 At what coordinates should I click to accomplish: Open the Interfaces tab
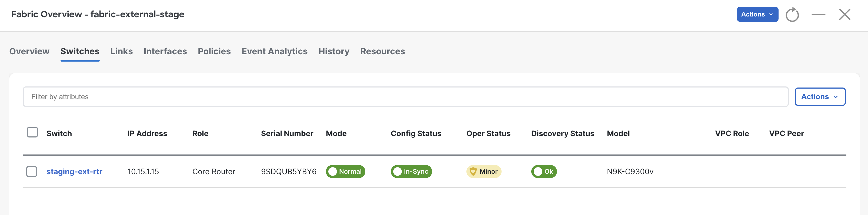[x=165, y=51]
